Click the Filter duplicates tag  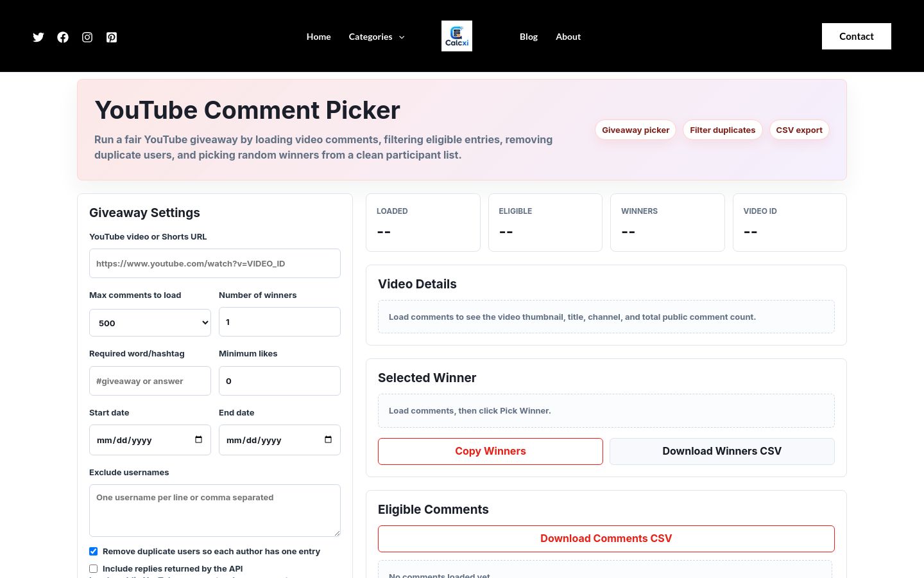pos(723,130)
